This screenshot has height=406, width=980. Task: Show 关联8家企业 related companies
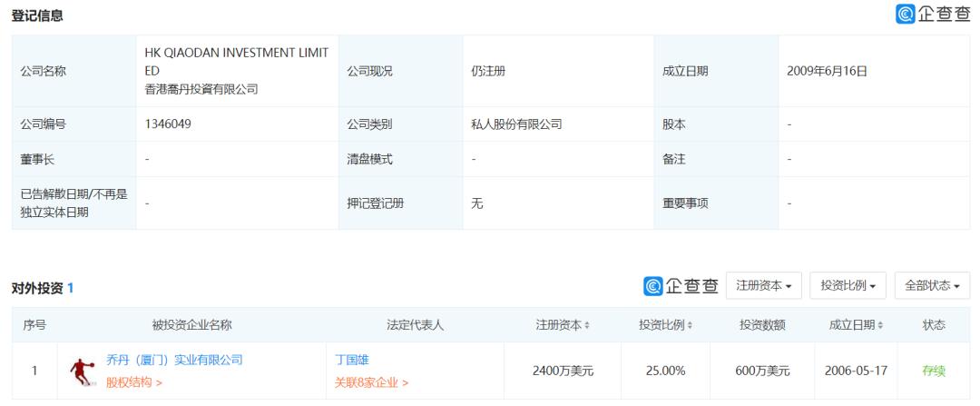click(371, 382)
